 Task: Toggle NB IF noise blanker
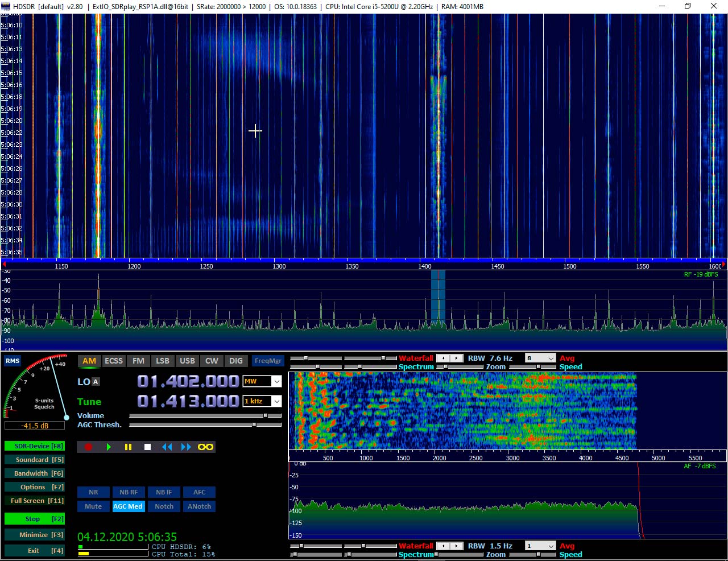tap(164, 492)
